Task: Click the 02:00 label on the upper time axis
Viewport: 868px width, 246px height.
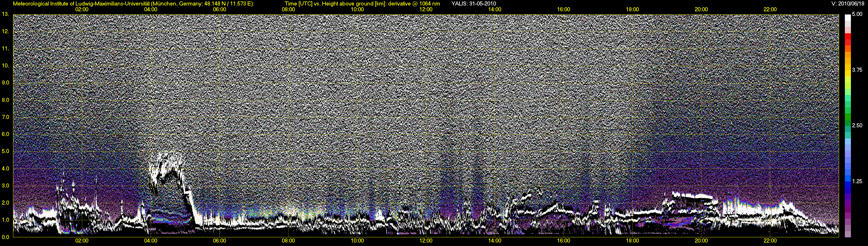Action: click(x=82, y=10)
